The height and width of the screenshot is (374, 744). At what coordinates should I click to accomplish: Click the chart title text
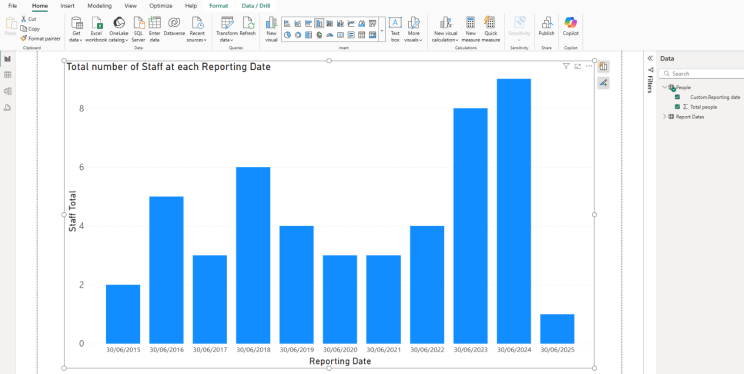coord(168,67)
